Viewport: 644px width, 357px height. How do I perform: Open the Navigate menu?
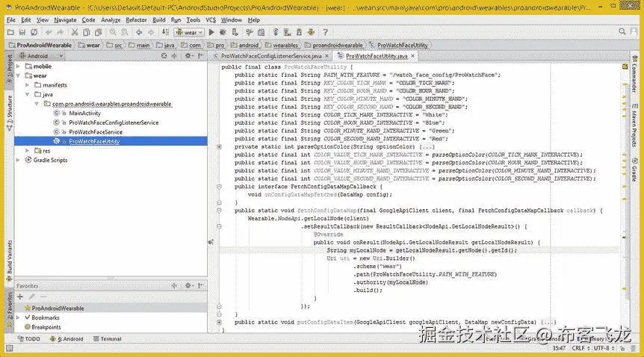(65, 19)
